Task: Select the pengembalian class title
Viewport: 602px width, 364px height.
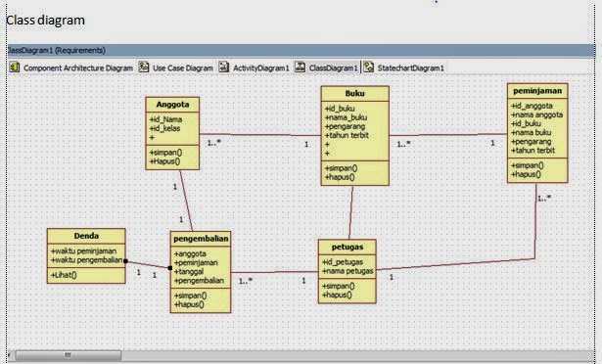Action: coord(201,239)
